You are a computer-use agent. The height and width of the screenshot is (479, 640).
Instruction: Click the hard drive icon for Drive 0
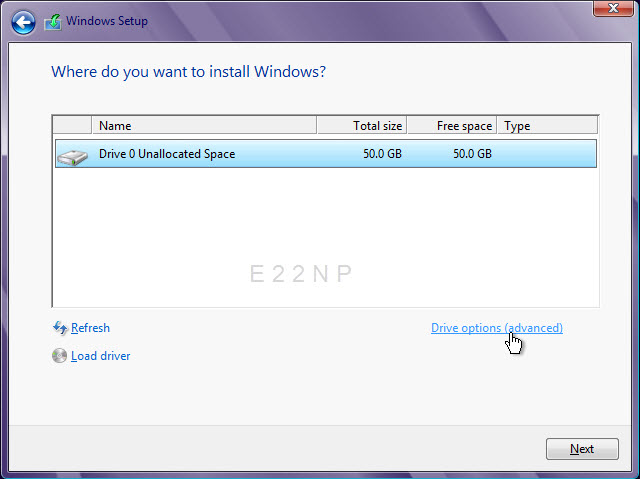pos(71,155)
